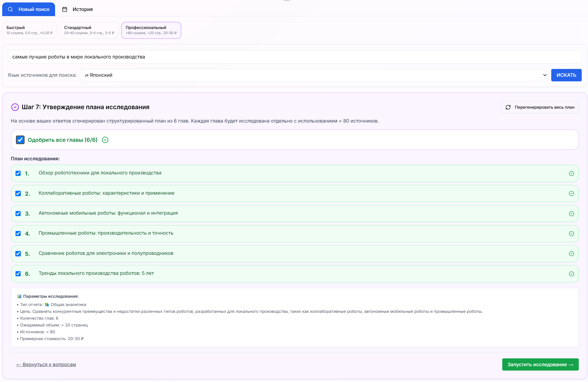
Task: Click status check icon on chapter 6 row
Action: 571,274
